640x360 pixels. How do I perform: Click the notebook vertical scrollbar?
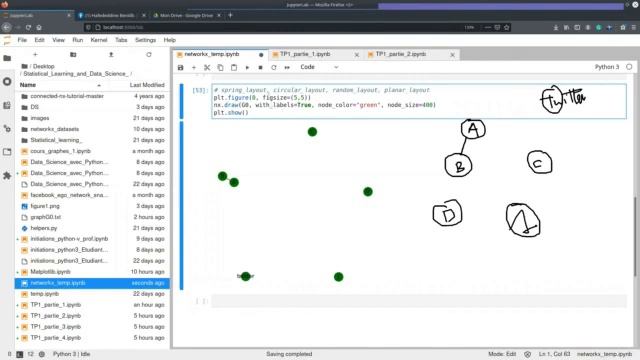(x=635, y=237)
